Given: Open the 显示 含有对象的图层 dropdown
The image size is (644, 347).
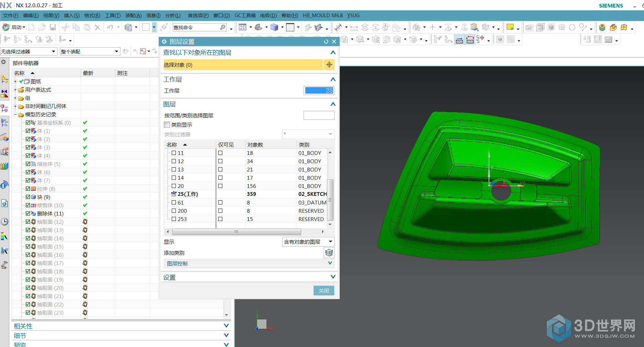Looking at the screenshot, I should (x=308, y=242).
